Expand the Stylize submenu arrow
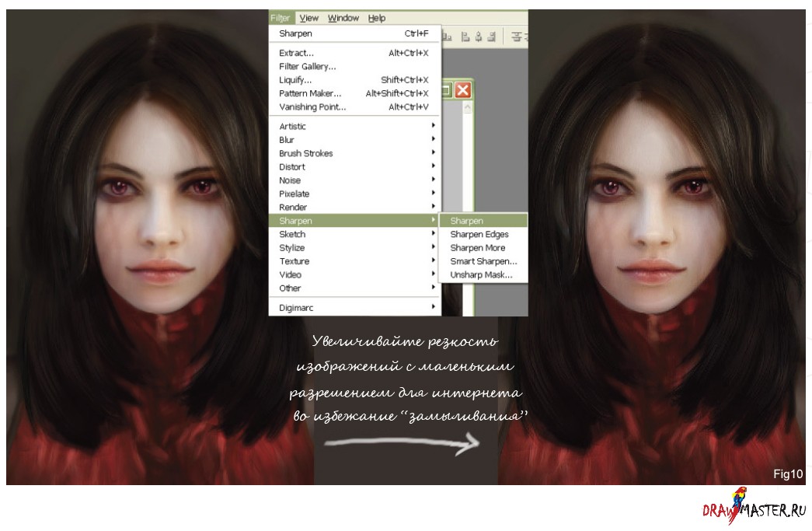This screenshot has height=531, width=812. [x=433, y=246]
